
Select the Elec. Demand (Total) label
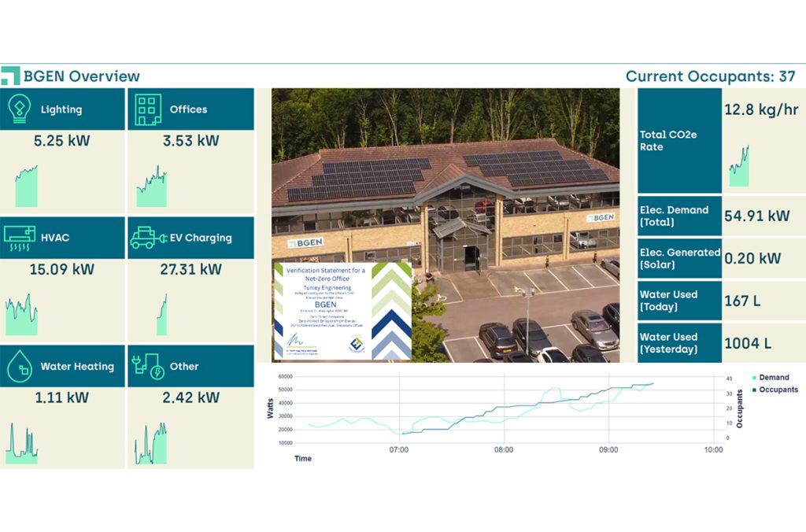[x=674, y=216]
